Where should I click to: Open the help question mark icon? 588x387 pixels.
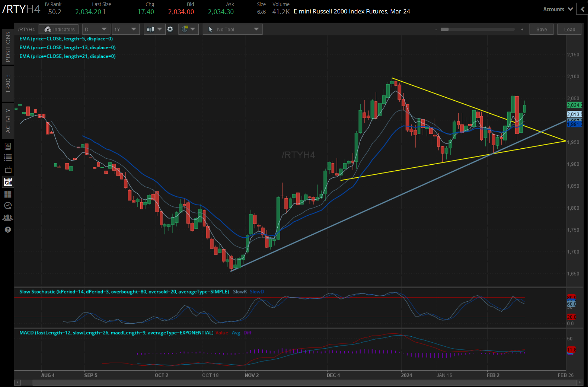point(8,230)
